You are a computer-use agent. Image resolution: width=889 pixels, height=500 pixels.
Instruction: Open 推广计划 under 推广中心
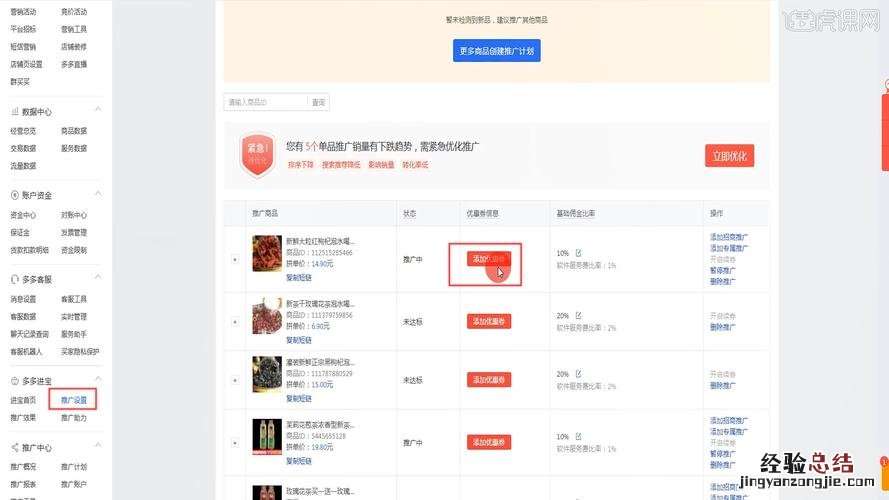coord(74,467)
